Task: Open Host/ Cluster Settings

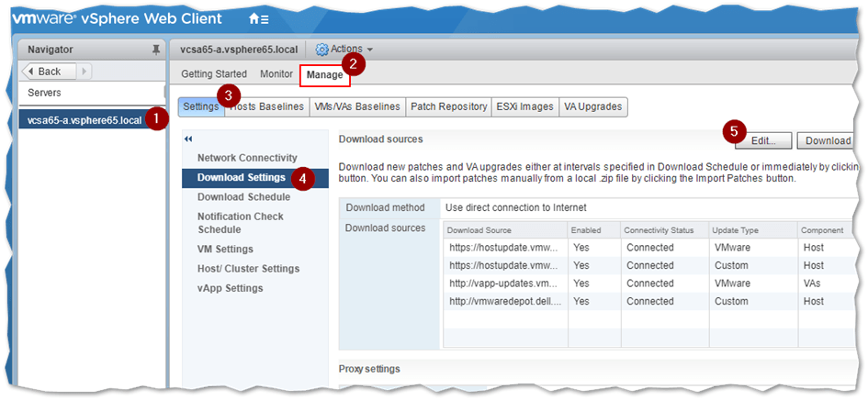Action: point(248,268)
